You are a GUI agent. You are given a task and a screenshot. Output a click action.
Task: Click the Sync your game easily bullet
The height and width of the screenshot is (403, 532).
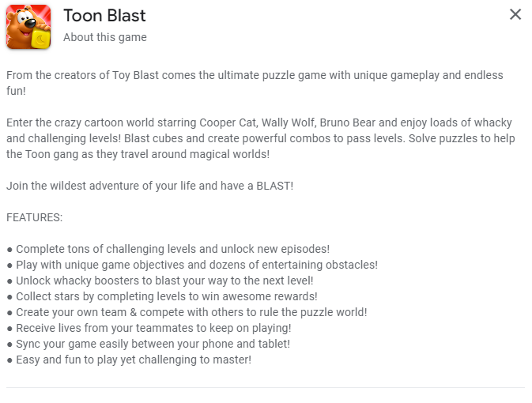click(149, 344)
